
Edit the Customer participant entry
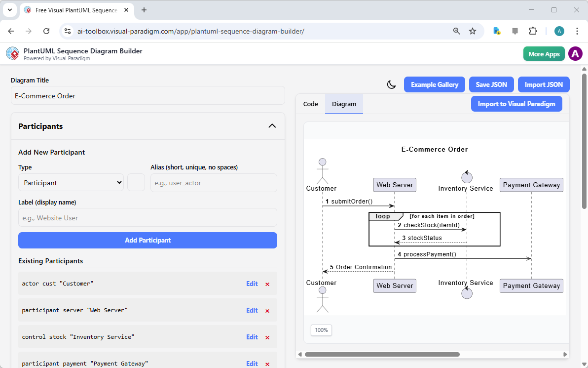tap(252, 284)
